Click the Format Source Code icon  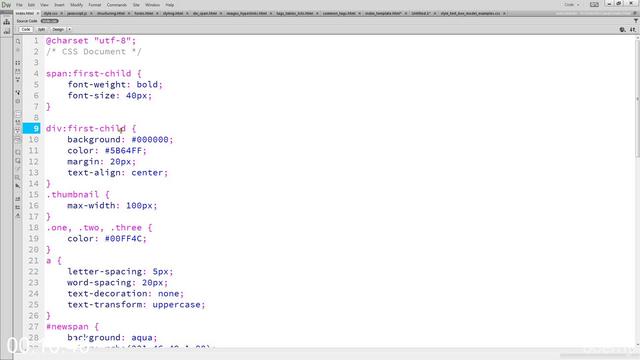tap(18, 216)
